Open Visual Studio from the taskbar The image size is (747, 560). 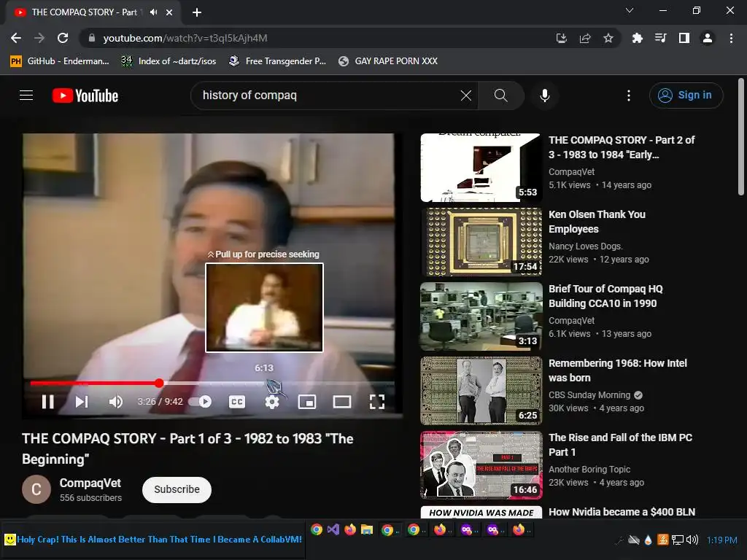(x=333, y=529)
